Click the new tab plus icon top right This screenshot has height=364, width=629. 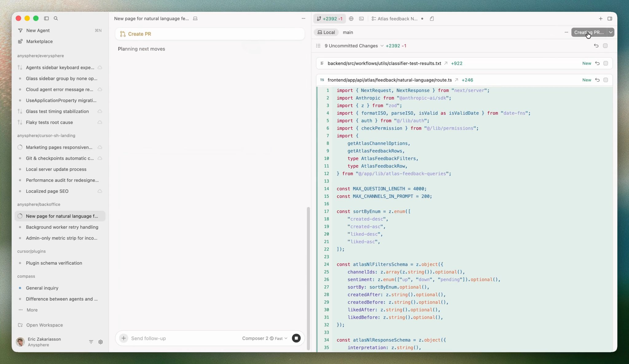pyautogui.click(x=600, y=18)
